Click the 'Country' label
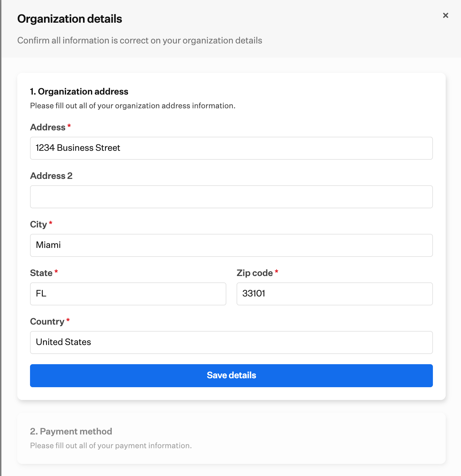Screen dimensions: 461x476 pyautogui.click(x=47, y=321)
